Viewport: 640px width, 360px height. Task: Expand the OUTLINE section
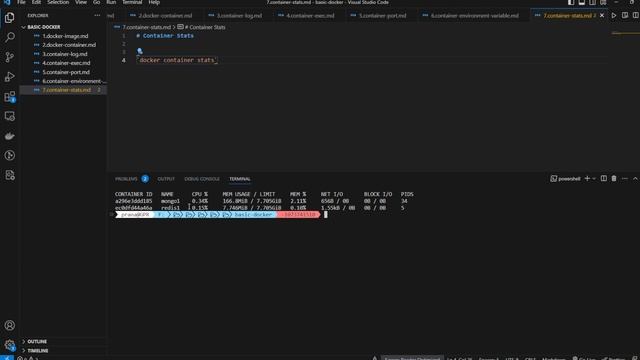(x=37, y=341)
